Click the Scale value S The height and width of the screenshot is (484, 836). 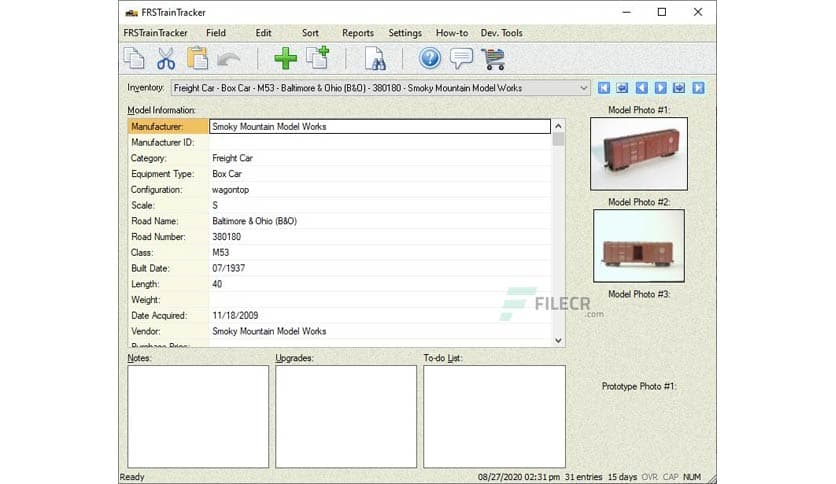point(215,205)
